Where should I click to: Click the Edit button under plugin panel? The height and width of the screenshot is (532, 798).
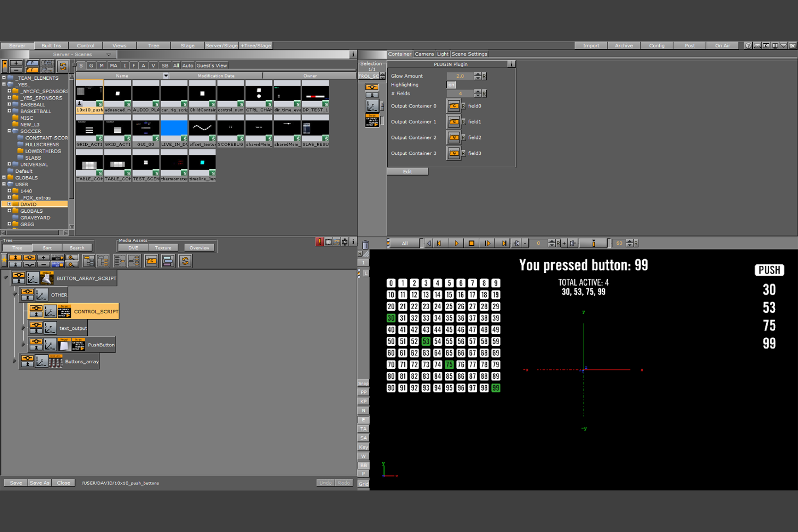click(408, 171)
